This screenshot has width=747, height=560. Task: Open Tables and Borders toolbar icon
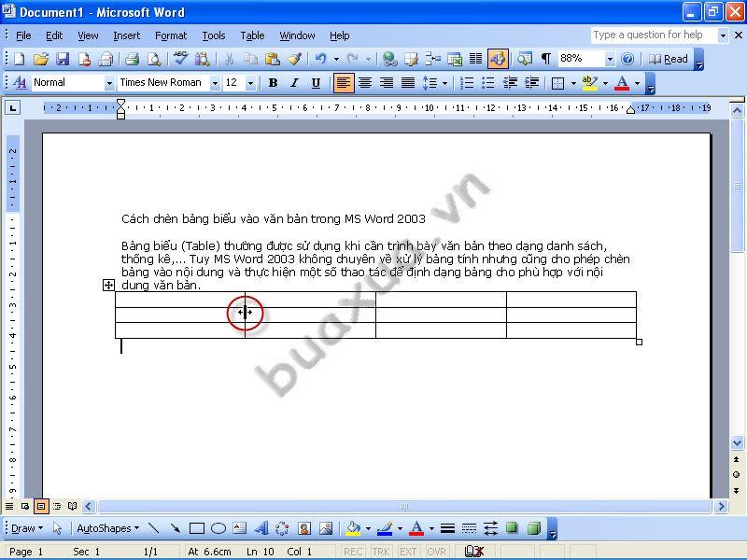coord(411,59)
